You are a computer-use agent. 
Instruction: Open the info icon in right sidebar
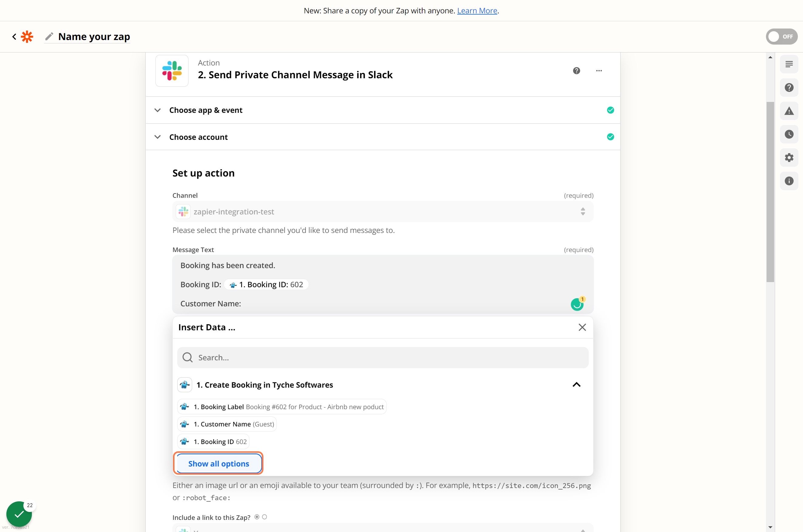click(789, 181)
